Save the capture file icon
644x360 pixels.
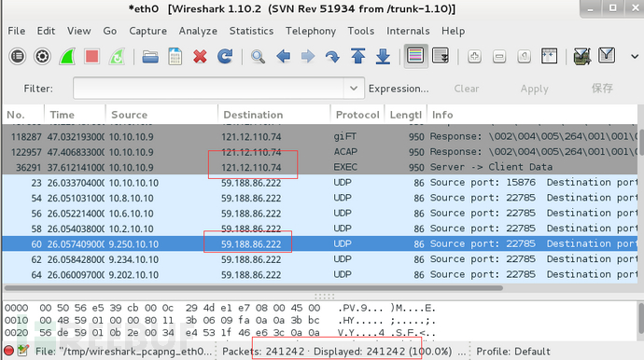click(175, 57)
